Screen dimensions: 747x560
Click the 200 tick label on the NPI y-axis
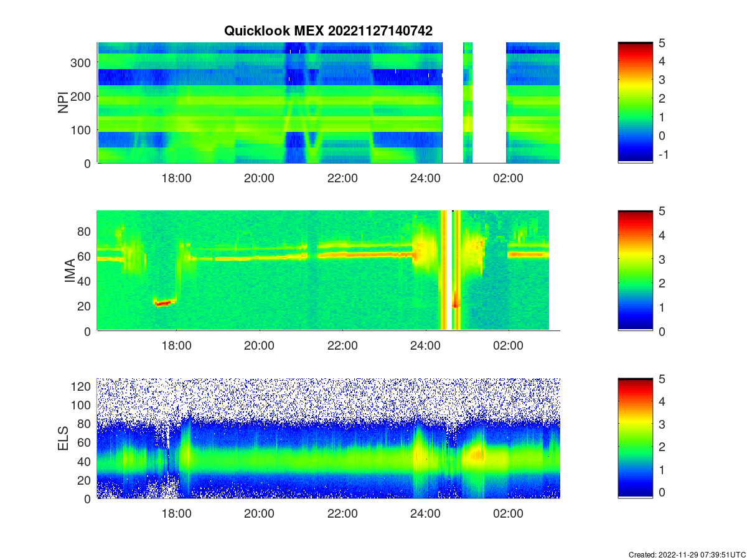82,96
